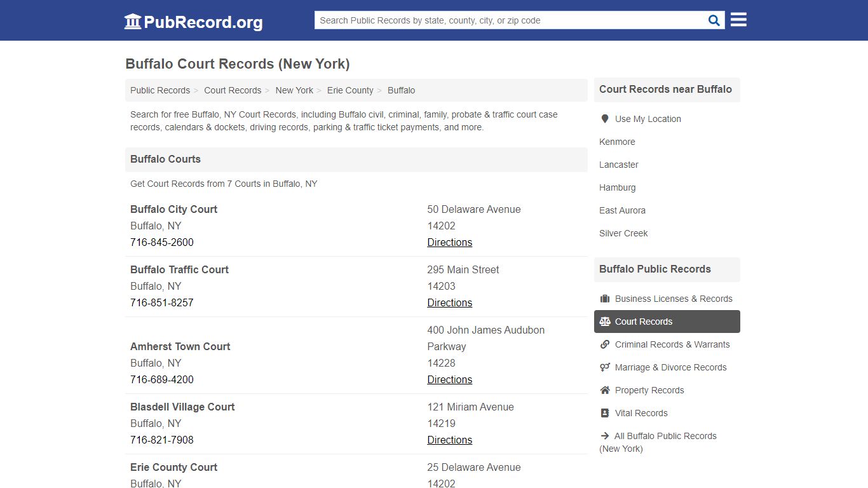Viewport: 868px width, 488px height.
Task: Click the Buffalo Public Records sidebar header
Action: [x=667, y=269]
